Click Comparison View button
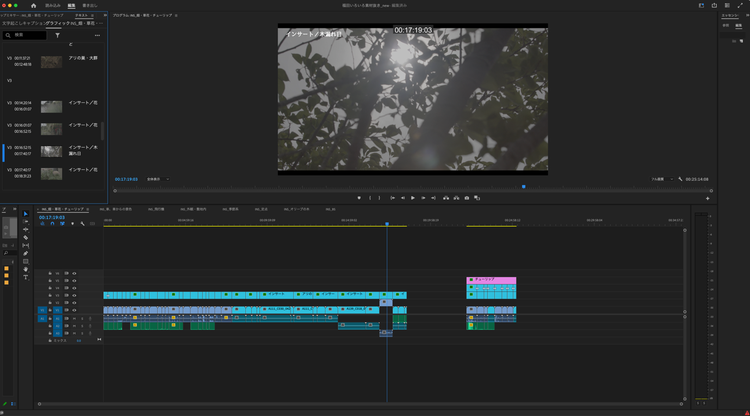 pos(477,198)
